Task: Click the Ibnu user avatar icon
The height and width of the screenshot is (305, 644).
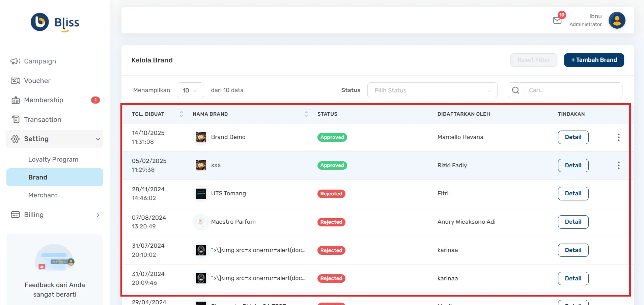Action: pos(617,21)
